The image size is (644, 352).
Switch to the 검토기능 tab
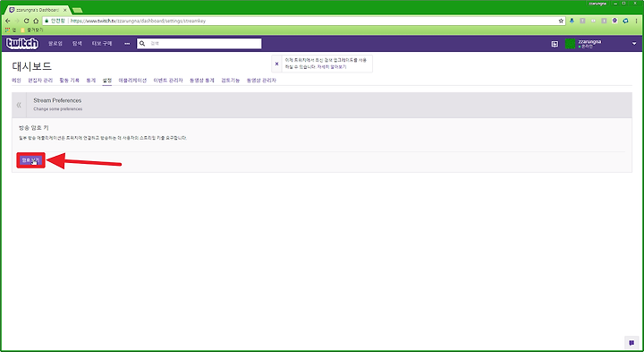point(231,81)
